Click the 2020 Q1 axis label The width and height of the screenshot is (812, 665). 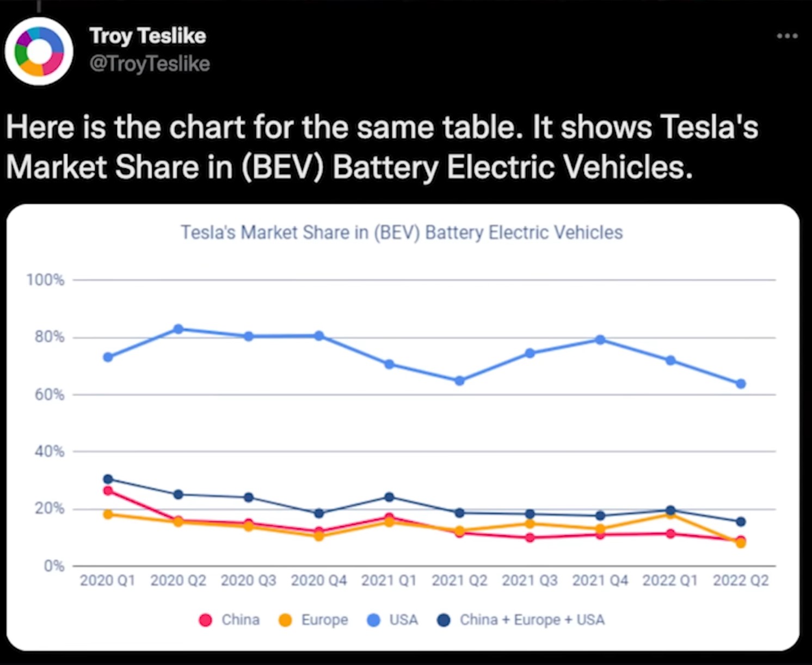click(x=108, y=580)
